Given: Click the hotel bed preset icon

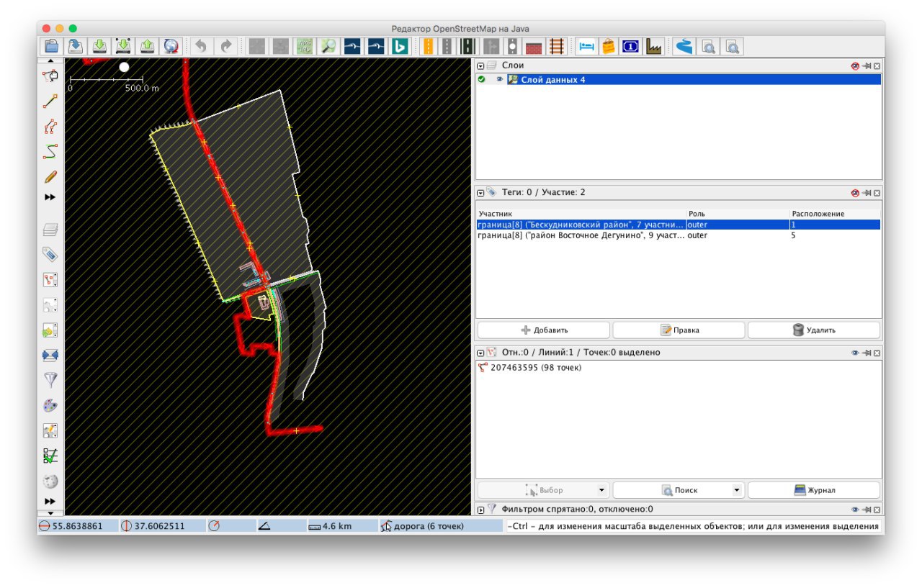Looking at the screenshot, I should tap(586, 47).
